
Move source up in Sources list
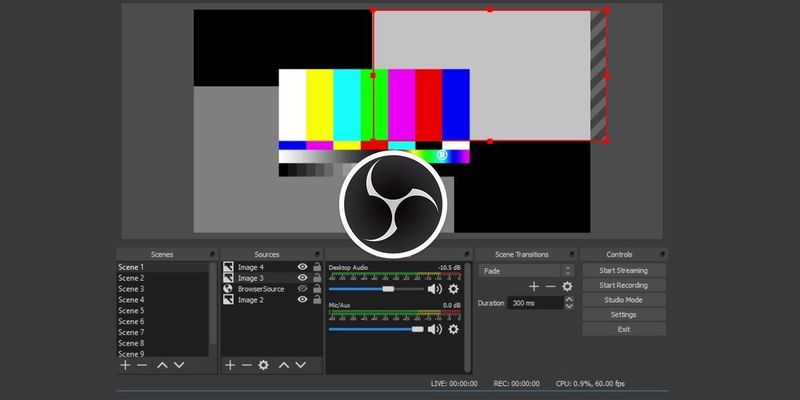point(284,365)
